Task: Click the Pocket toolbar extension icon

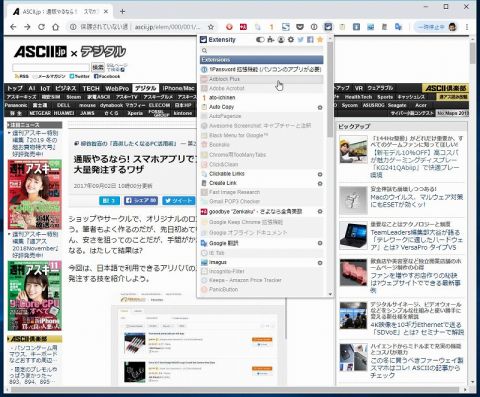Action: 300,27
